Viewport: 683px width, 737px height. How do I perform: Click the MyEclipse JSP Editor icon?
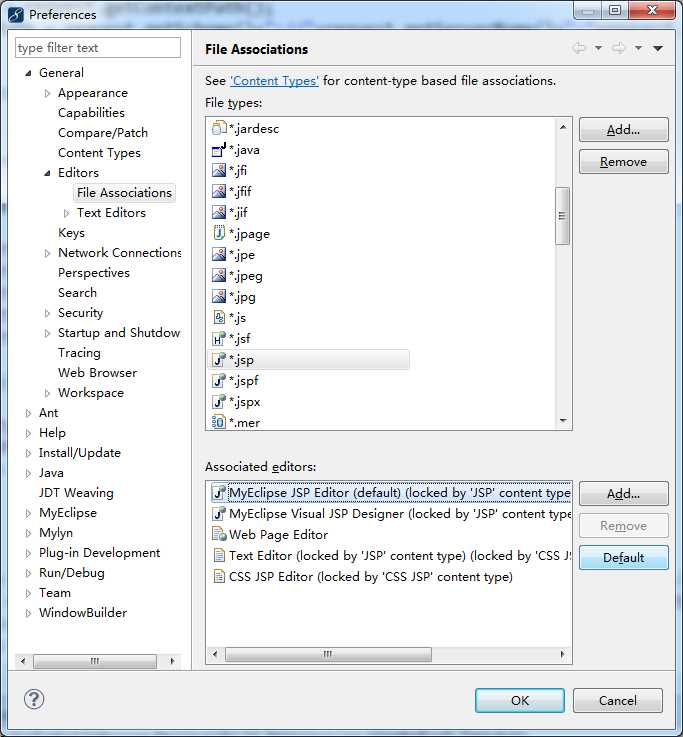[x=219, y=493]
